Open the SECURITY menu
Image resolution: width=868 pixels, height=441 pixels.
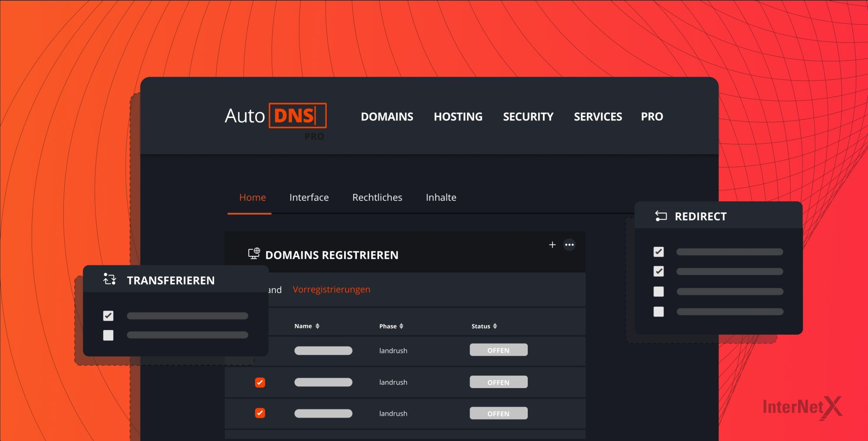coord(528,117)
